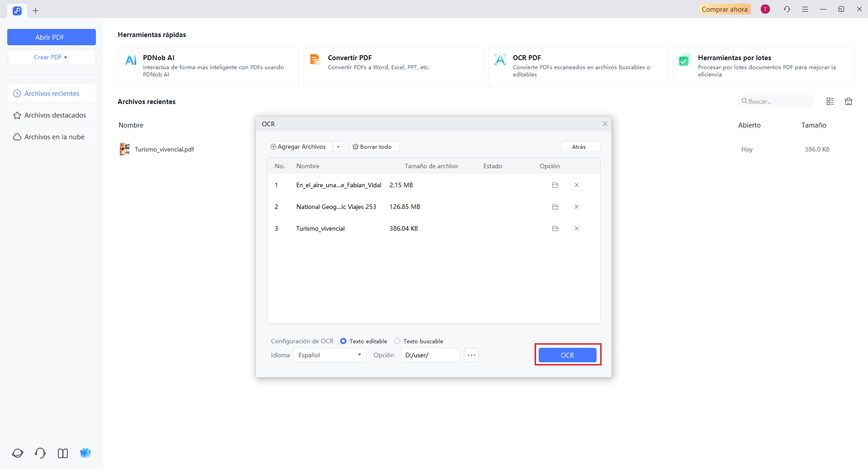Click the output path field D:/user/
The width and height of the screenshot is (868, 469).
pyautogui.click(x=430, y=355)
